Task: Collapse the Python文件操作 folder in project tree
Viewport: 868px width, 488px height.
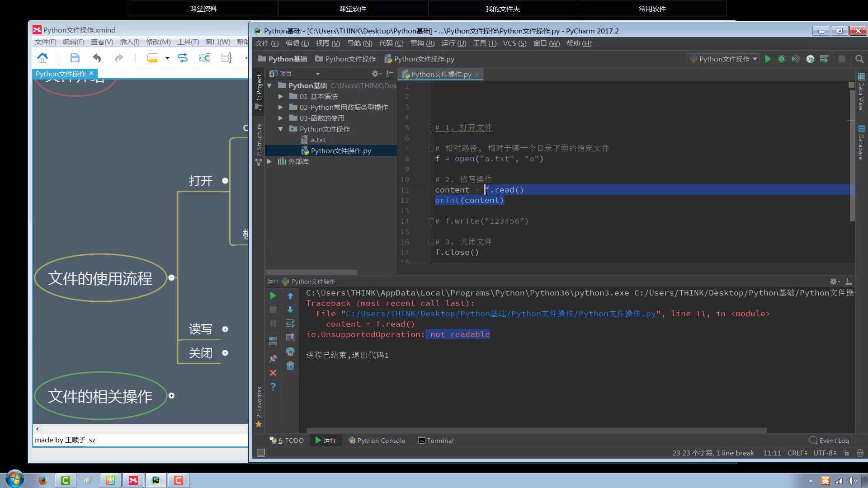Action: [281, 129]
